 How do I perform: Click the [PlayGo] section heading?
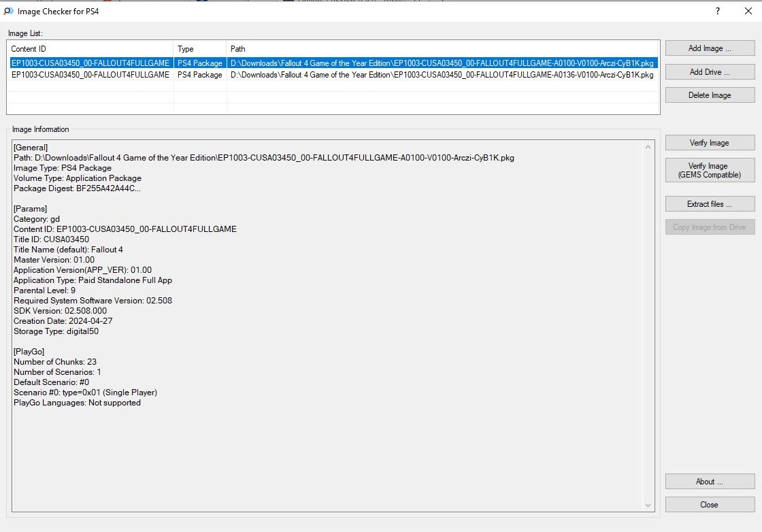[29, 352]
